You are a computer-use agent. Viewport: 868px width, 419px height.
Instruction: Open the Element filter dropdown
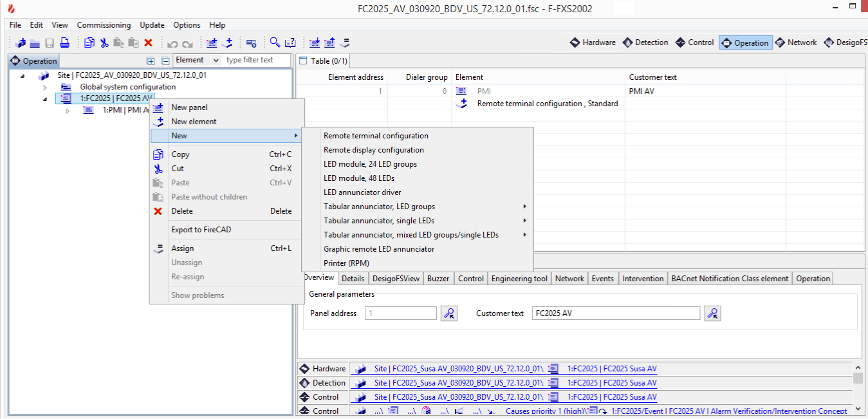point(215,61)
